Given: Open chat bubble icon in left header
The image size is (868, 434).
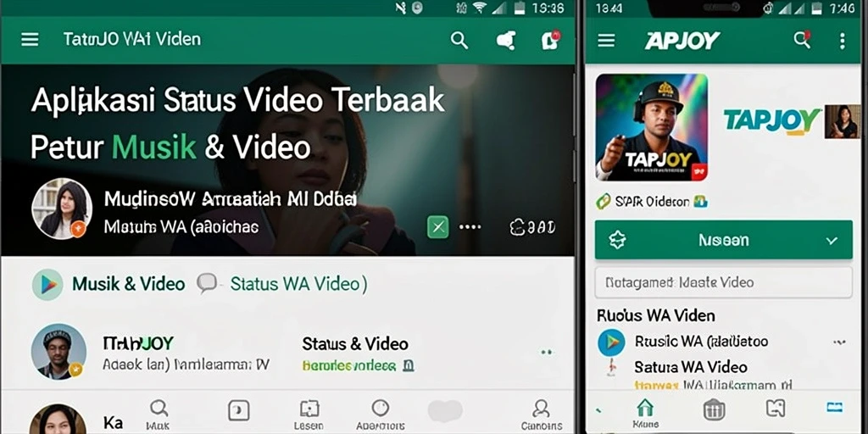Looking at the screenshot, I should pos(506,41).
